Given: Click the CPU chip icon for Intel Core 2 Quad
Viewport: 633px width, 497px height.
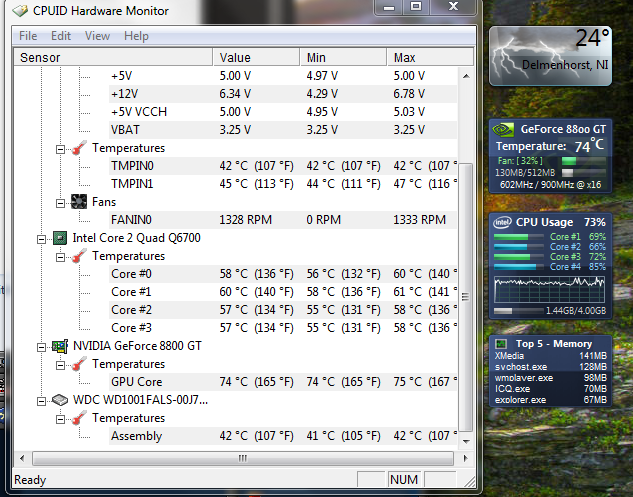Looking at the screenshot, I should coord(60,238).
